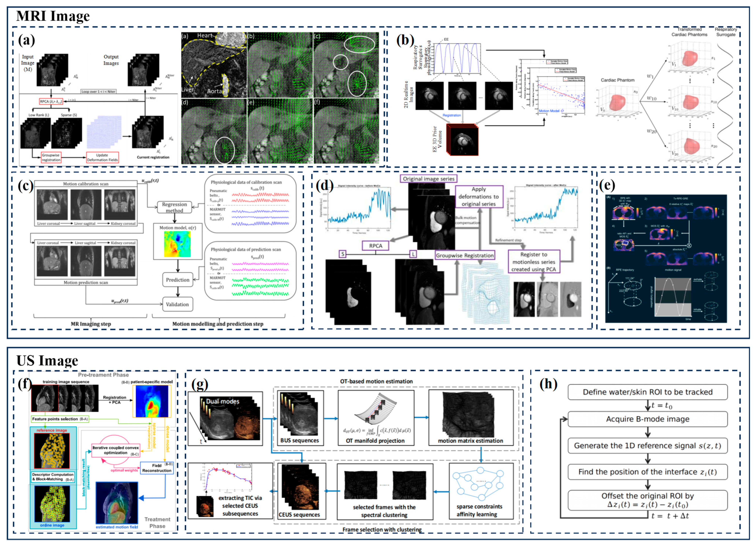Click the Feature points selection green box
Screen dimensions: 756x546
[60, 419]
